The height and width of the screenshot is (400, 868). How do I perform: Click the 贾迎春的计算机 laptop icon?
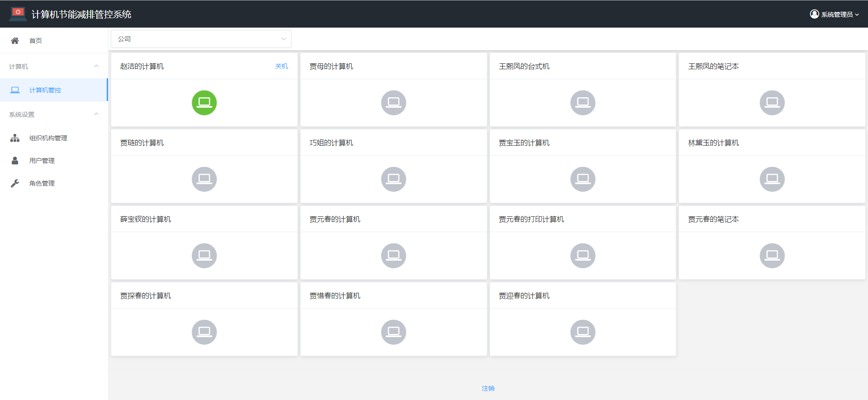pos(583,332)
